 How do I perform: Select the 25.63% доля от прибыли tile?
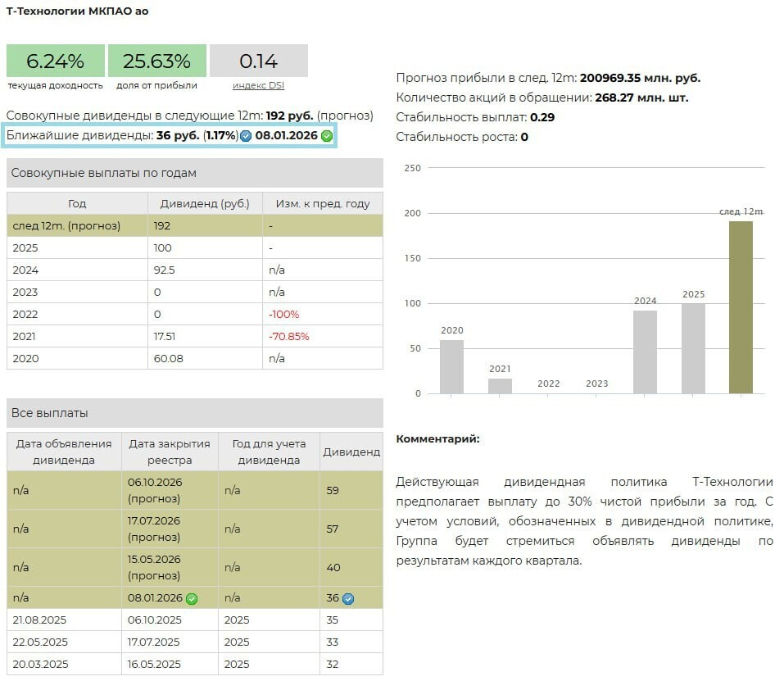point(156,61)
